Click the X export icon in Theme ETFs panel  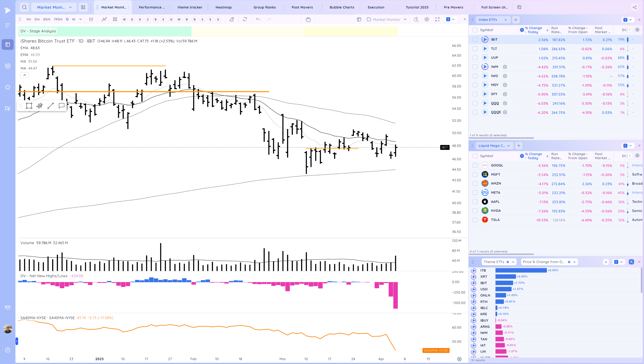point(631,262)
